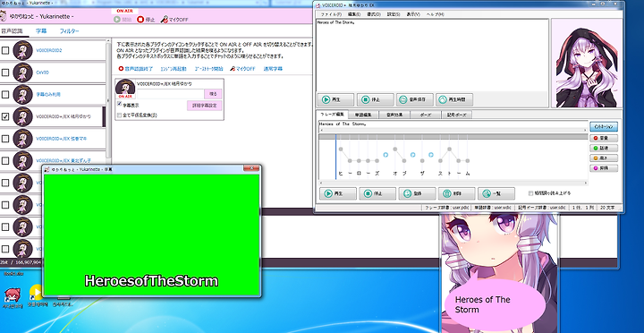Click the 削除 delete phrase button
The image size is (644, 333).
(x=457, y=193)
